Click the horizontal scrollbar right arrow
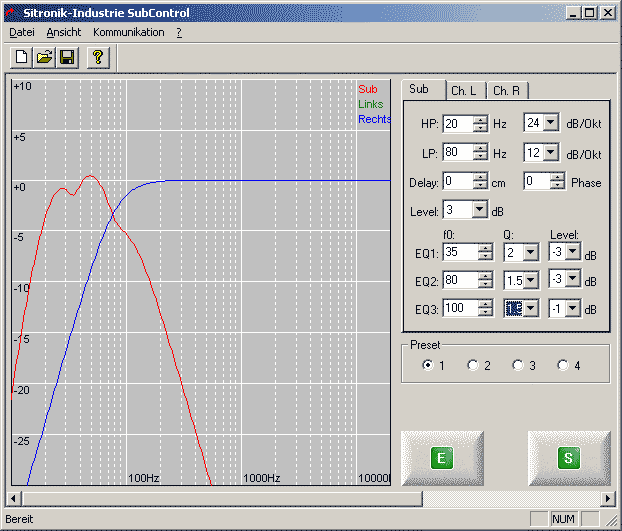Image resolution: width=622 pixels, height=531 pixels. point(607,498)
